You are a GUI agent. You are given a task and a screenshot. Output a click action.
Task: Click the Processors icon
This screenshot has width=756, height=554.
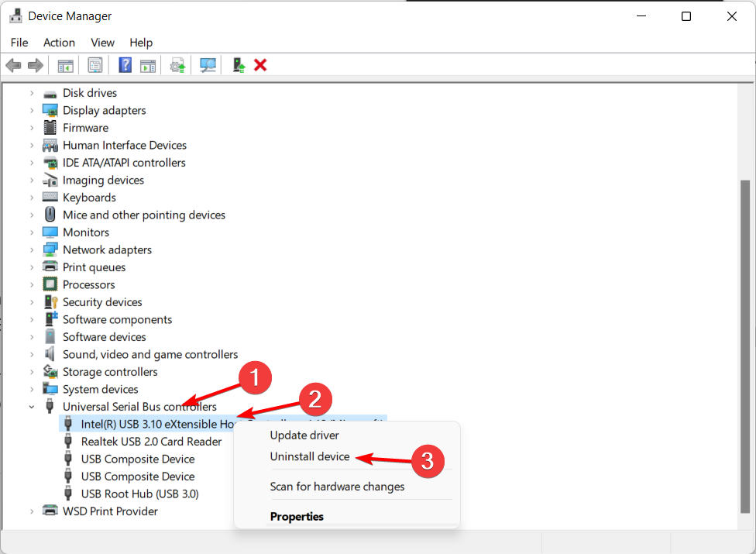[x=50, y=284]
